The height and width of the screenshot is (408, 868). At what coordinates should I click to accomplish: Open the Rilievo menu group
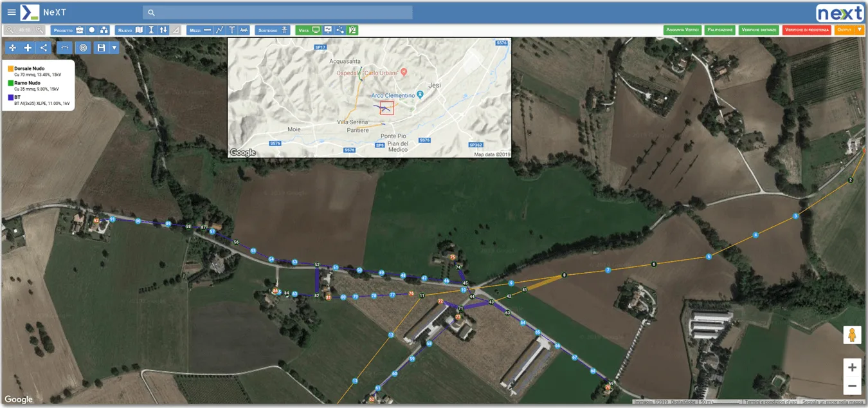tap(125, 30)
